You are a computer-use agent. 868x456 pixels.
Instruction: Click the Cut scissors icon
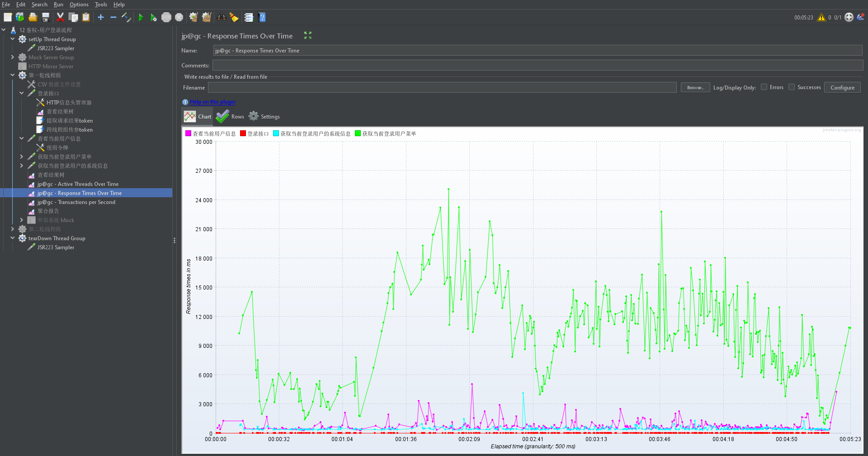pos(60,17)
